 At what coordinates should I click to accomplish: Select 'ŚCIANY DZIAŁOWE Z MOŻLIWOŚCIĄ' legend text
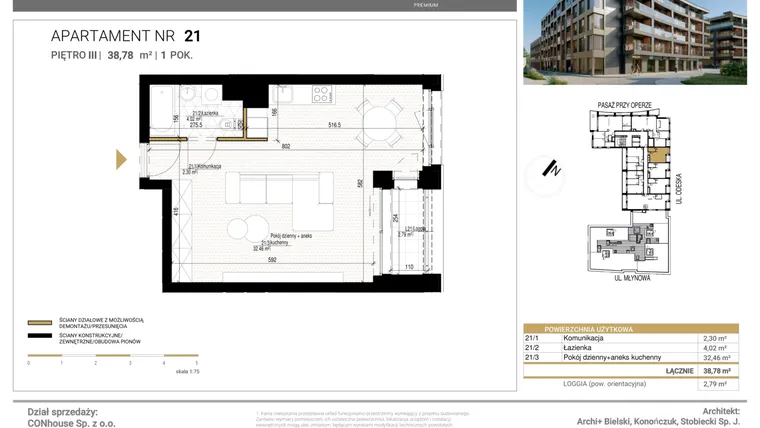click(101, 320)
